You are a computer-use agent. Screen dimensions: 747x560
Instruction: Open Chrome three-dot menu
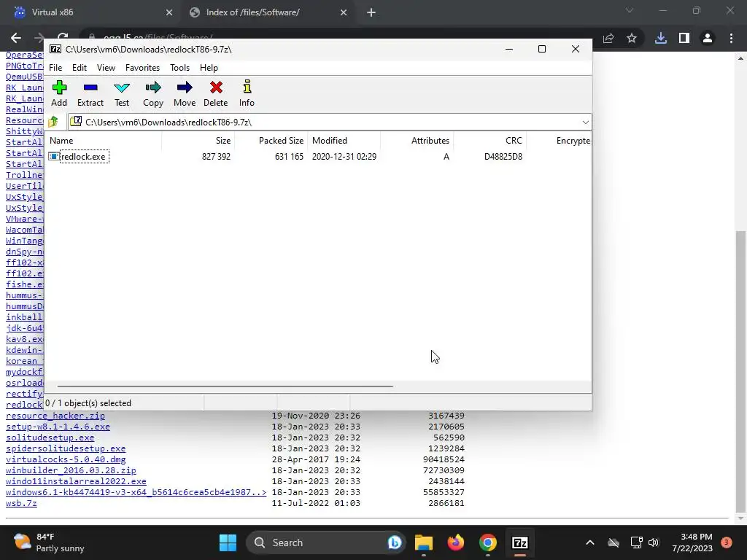point(731,38)
